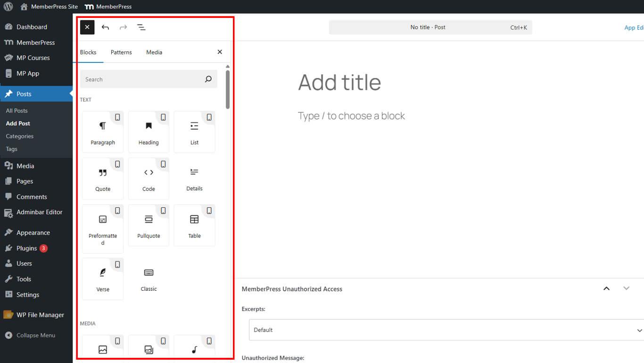Switch to the Patterns tab

pyautogui.click(x=121, y=52)
